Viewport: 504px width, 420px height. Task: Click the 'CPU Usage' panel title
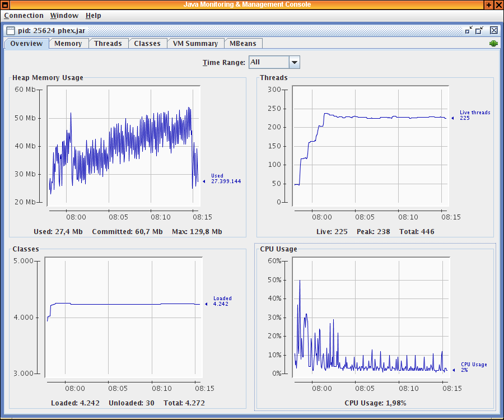click(279, 249)
